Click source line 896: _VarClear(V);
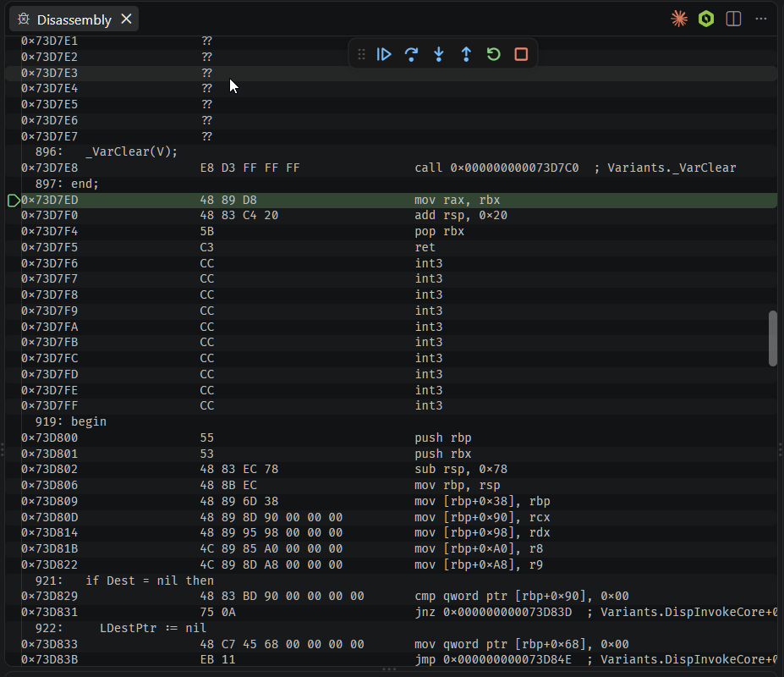The height and width of the screenshot is (677, 784). pos(107,152)
